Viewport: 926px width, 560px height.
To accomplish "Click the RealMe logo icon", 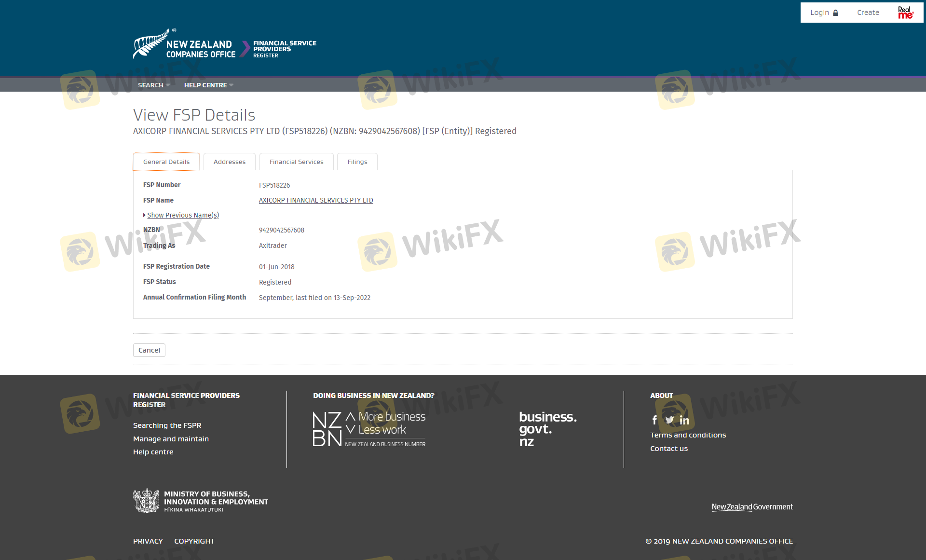I will click(905, 13).
